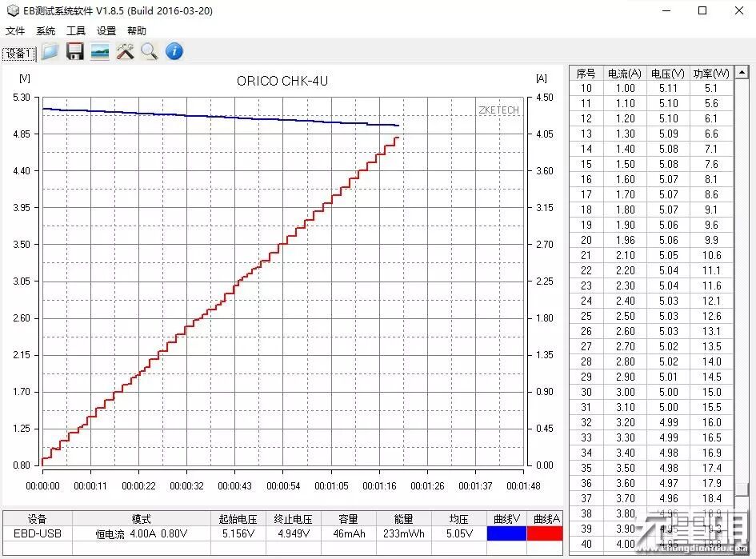Image resolution: width=756 pixels, height=559 pixels.
Task: Click voltage value 5.11 in row 10
Action: 668,88
